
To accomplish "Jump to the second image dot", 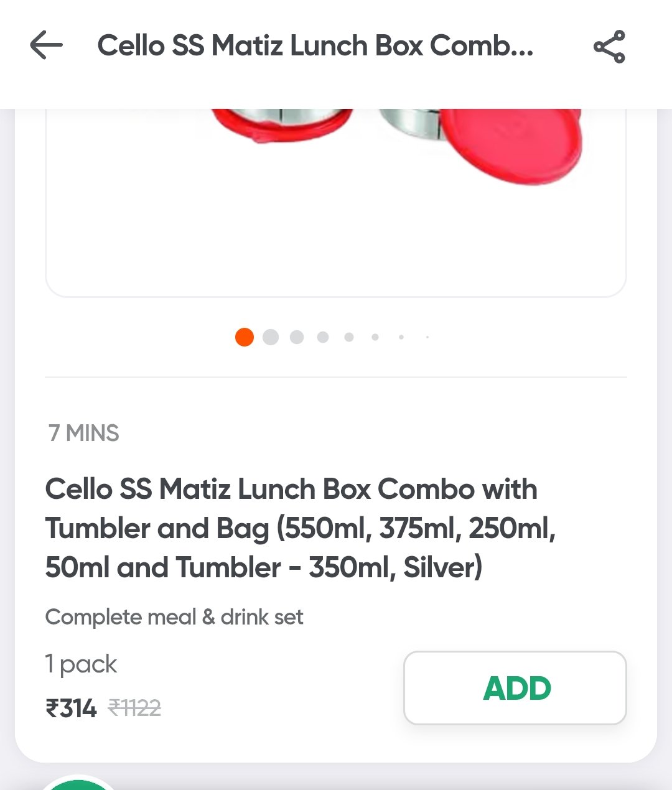I will tap(271, 337).
